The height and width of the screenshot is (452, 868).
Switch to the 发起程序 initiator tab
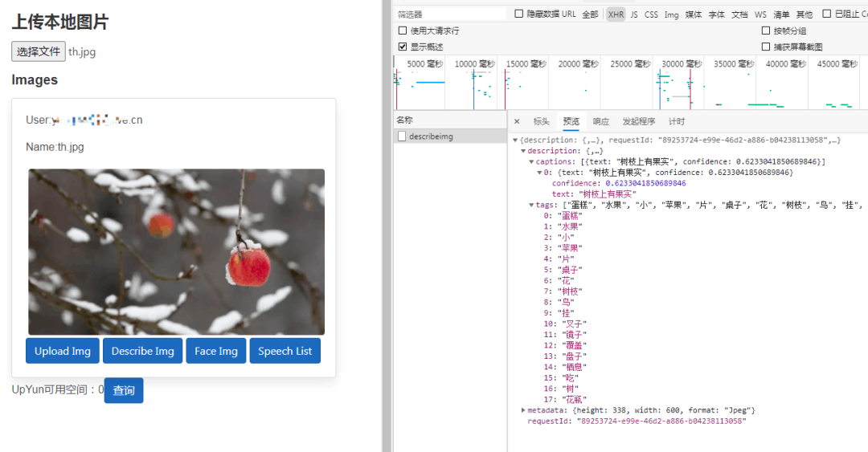(639, 121)
